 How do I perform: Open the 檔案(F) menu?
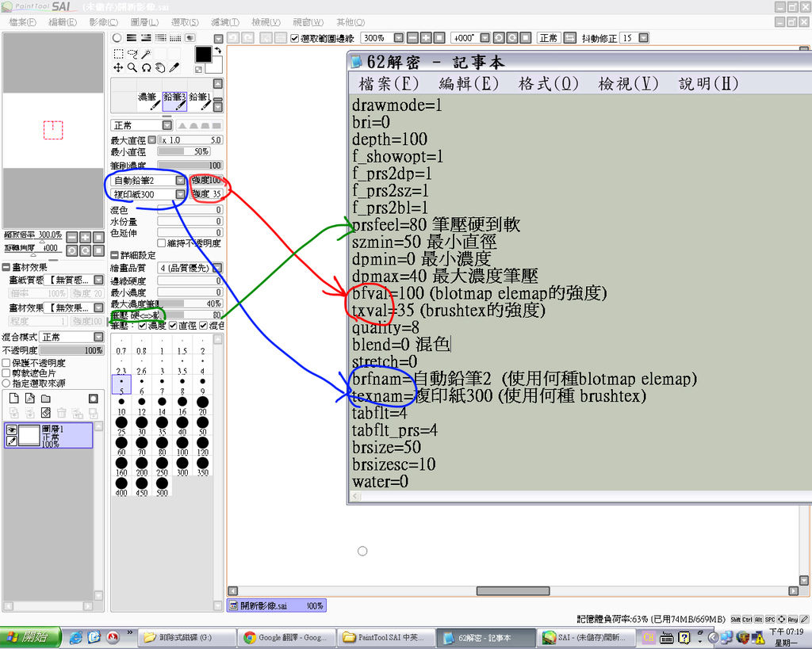[22, 22]
